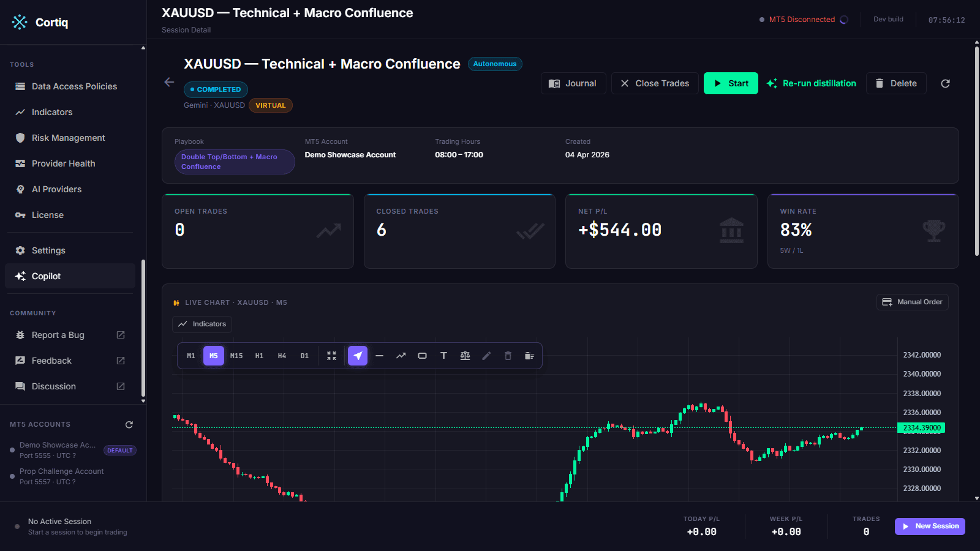Open Settings from the sidebar
Image resolution: width=980 pixels, height=551 pixels.
click(70, 250)
